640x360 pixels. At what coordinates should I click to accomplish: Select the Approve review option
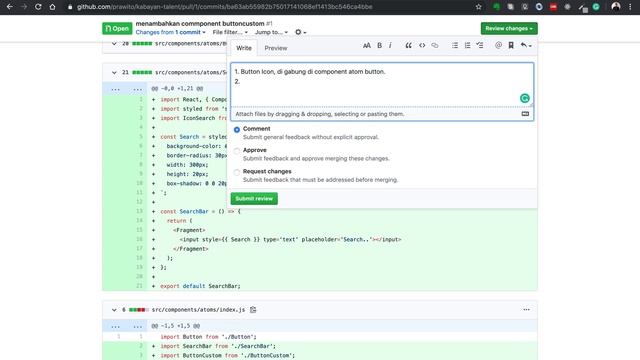[237, 151]
